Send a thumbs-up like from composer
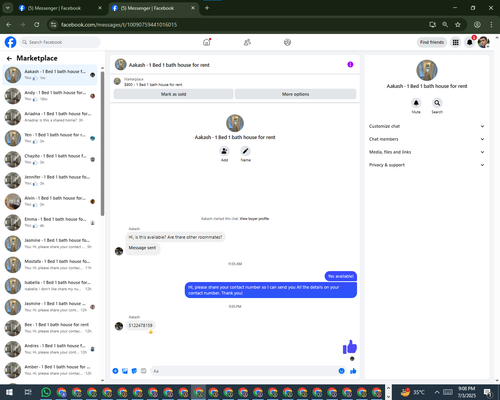This screenshot has height=400, width=500. pyautogui.click(x=353, y=371)
